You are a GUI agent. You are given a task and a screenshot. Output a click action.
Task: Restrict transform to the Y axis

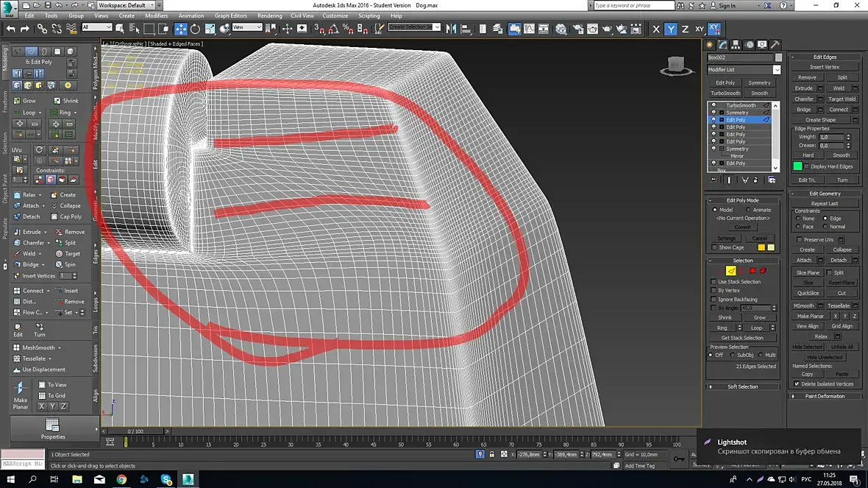pyautogui.click(x=671, y=29)
